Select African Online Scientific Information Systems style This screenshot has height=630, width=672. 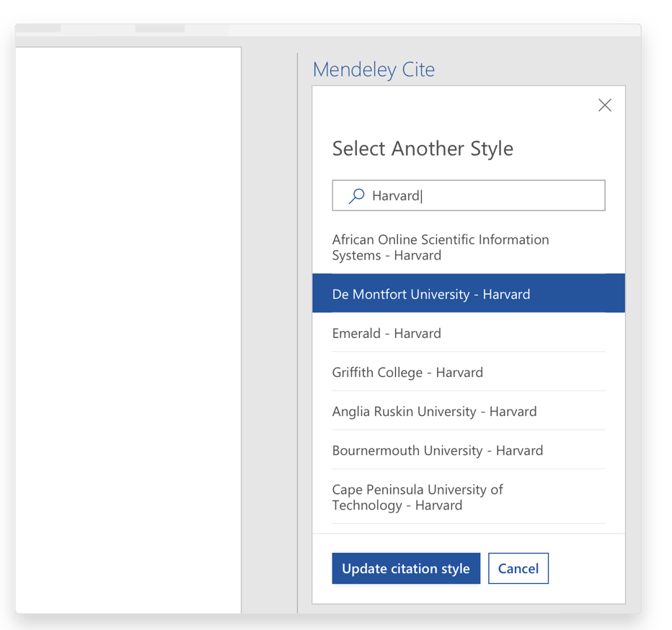click(440, 247)
